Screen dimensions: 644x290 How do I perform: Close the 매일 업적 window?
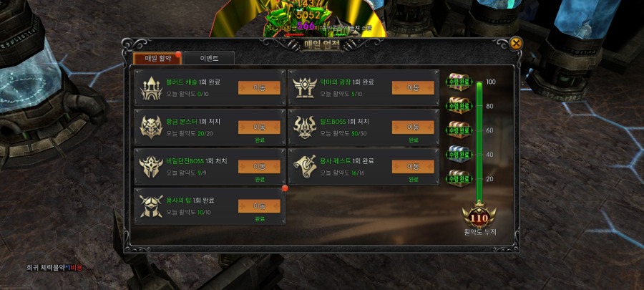516,44
